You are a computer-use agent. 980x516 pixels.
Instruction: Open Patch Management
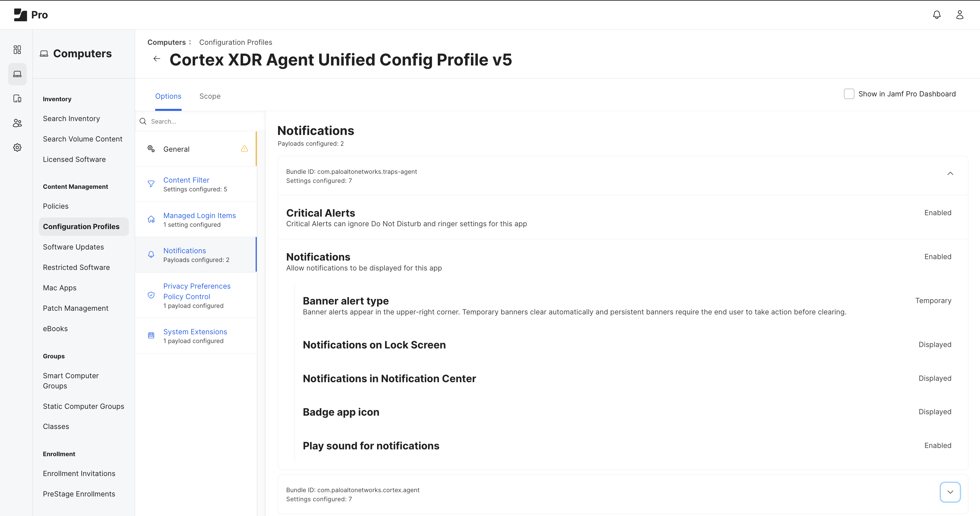click(x=76, y=308)
